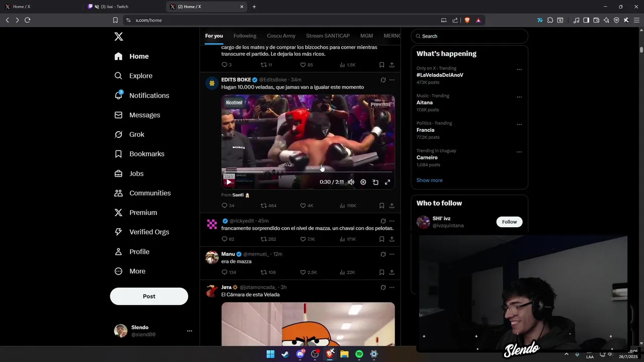Open the Brave main hamburger menu
This screenshot has width=644, height=362.
click(x=636, y=20)
